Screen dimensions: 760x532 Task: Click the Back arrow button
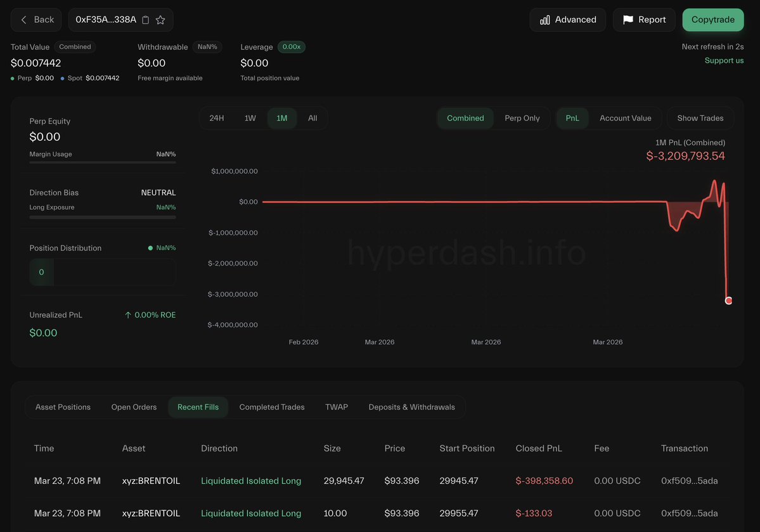36,20
